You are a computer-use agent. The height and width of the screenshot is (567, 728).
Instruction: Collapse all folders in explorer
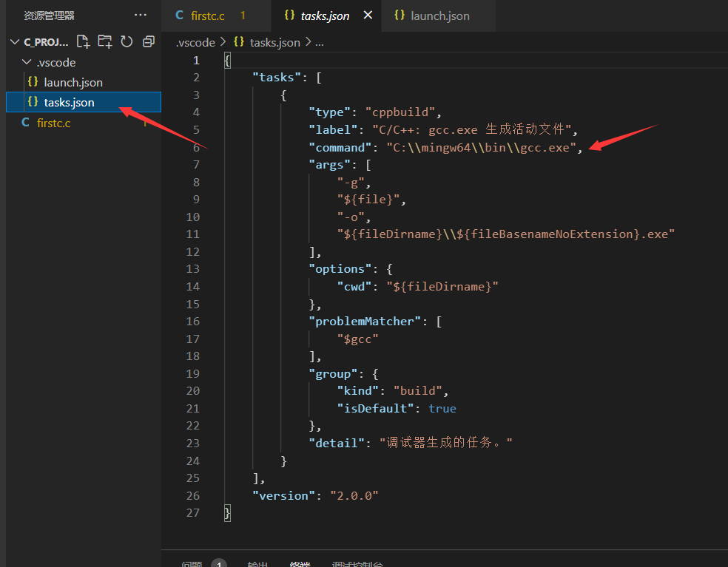[149, 41]
